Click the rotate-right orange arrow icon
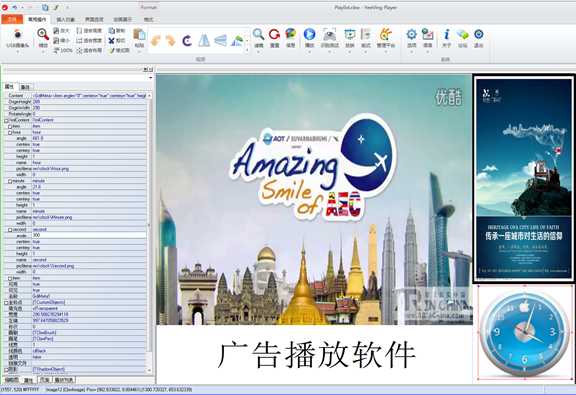This screenshot has height=395, width=576. (x=171, y=40)
